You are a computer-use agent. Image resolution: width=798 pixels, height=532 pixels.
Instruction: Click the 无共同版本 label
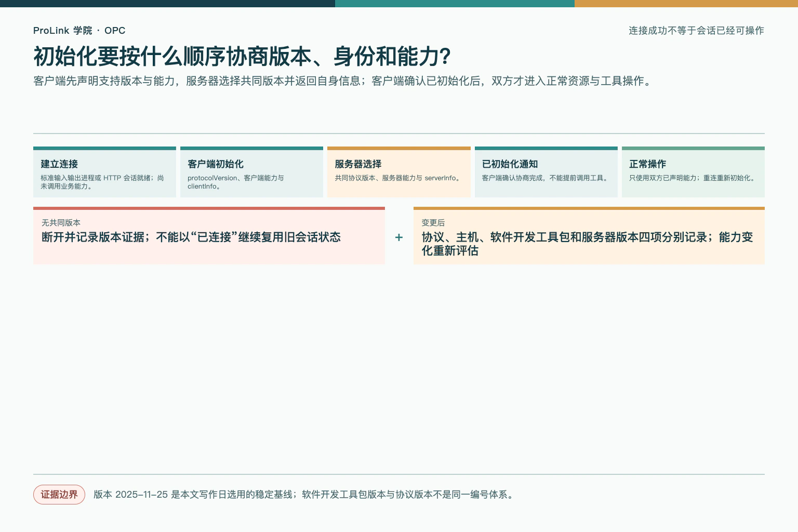pos(61,222)
